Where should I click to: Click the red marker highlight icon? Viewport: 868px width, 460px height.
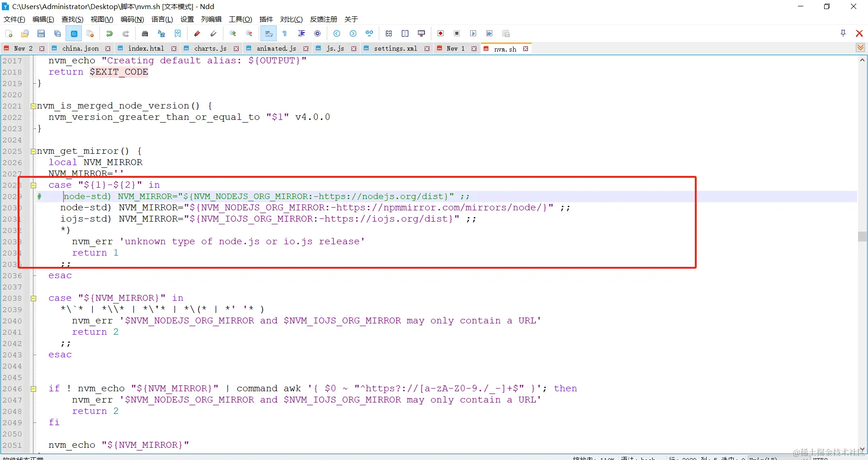click(x=197, y=33)
